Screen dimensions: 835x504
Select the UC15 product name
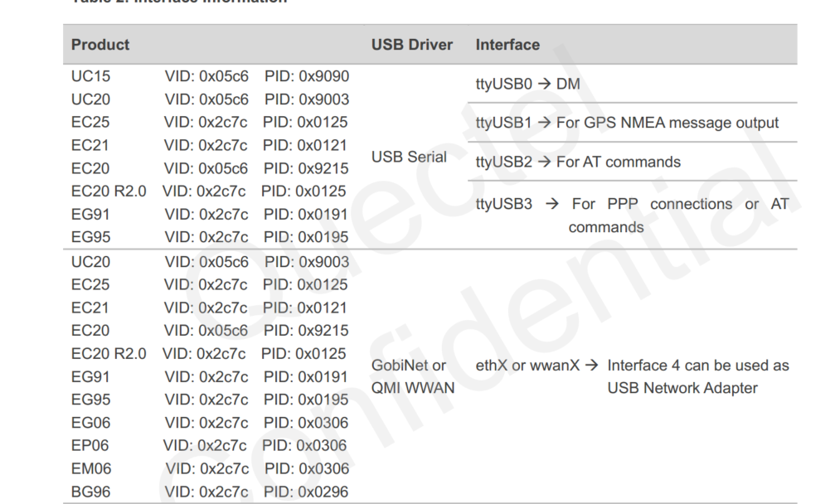coord(91,76)
